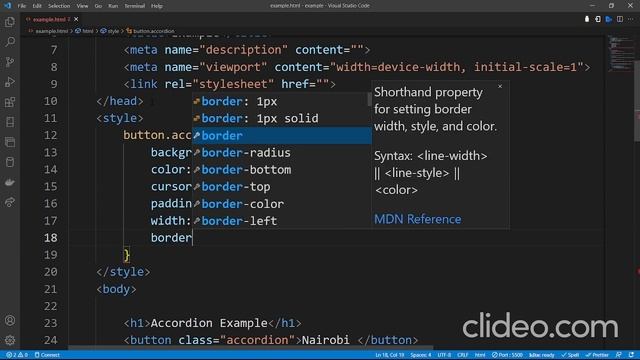The height and width of the screenshot is (360, 640).
Task: Click the Ln 18, Col line indicator
Action: click(389, 355)
